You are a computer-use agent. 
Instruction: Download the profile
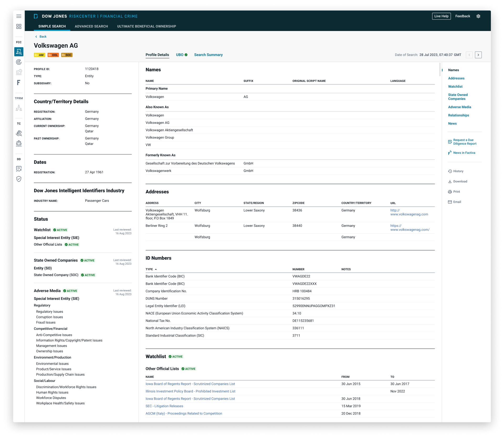point(458,181)
